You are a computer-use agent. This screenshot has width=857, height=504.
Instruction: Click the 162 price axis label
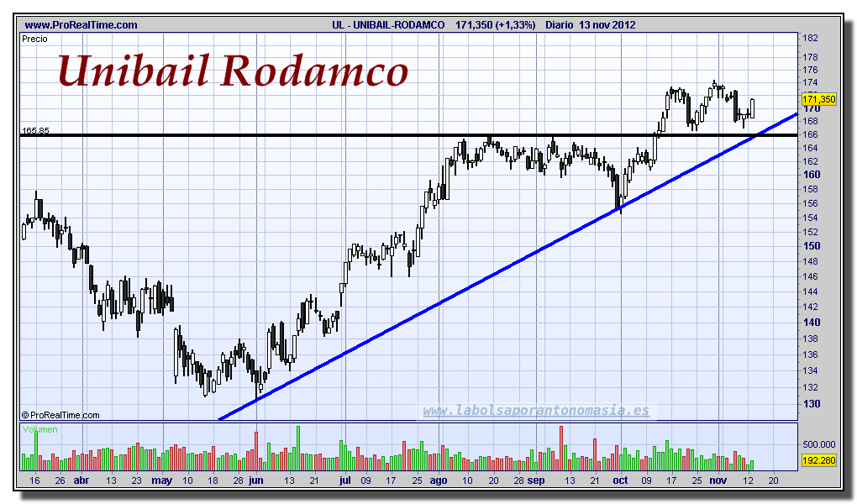(x=810, y=161)
